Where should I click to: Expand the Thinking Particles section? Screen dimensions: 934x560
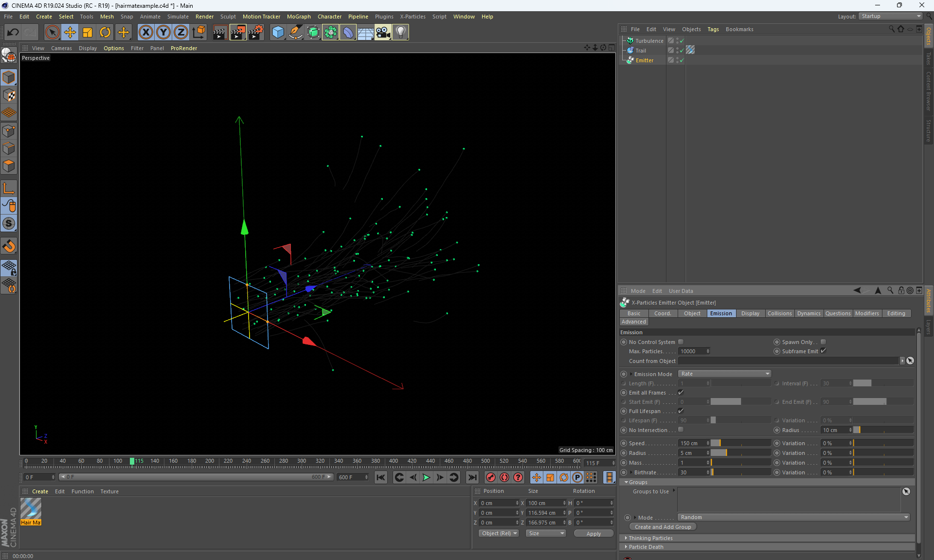point(650,538)
